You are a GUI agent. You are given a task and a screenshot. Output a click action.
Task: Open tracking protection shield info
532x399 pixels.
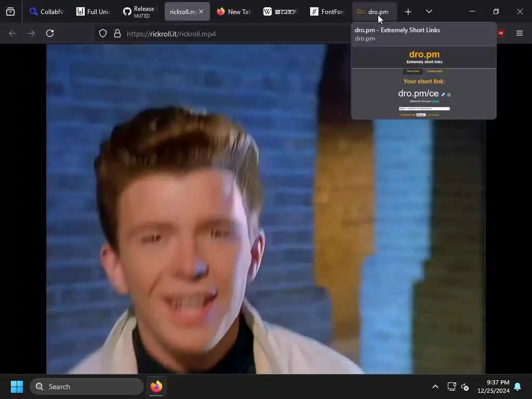click(103, 33)
